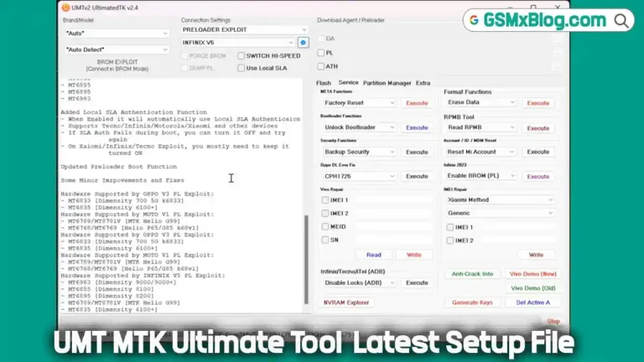Open Factory Reset META functions dropdown

(359, 102)
